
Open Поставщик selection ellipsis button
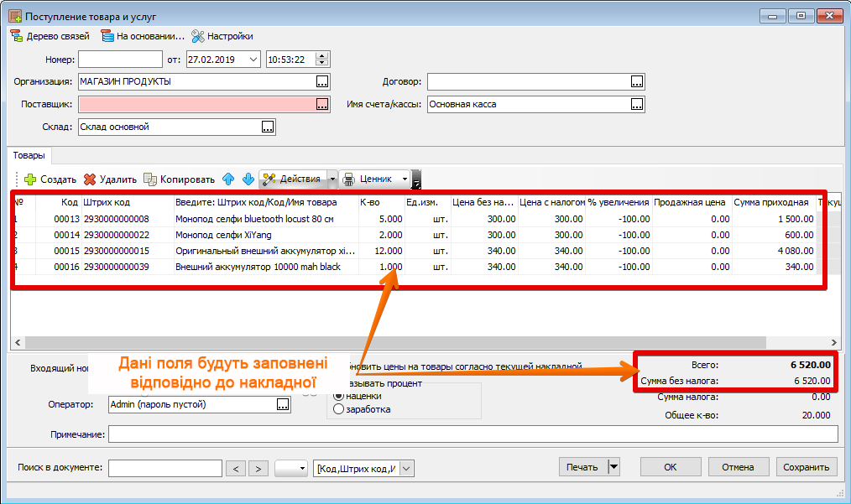pos(322,104)
